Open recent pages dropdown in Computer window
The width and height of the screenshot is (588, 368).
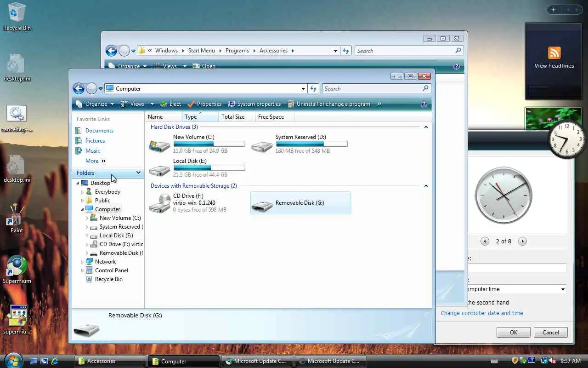tap(101, 89)
